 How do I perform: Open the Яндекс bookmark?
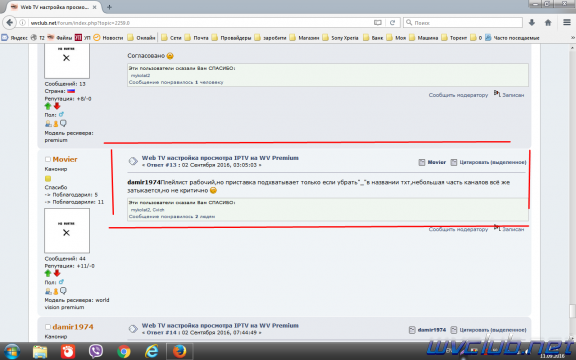[x=15, y=37]
